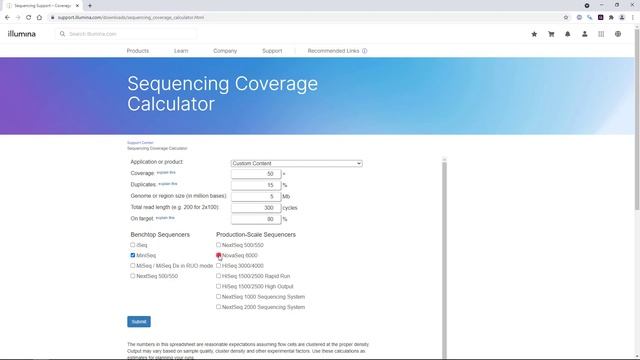Open Recommended Links menu
The image size is (640, 360).
333,51
